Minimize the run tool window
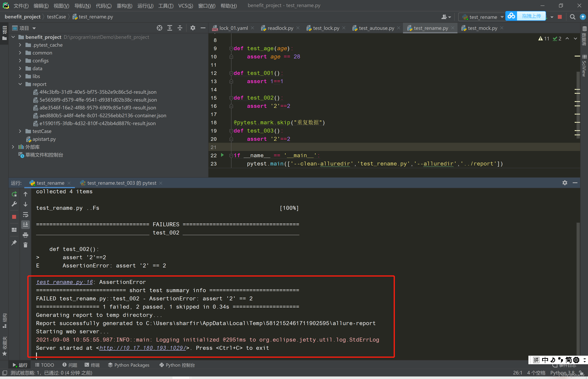 tap(575, 183)
